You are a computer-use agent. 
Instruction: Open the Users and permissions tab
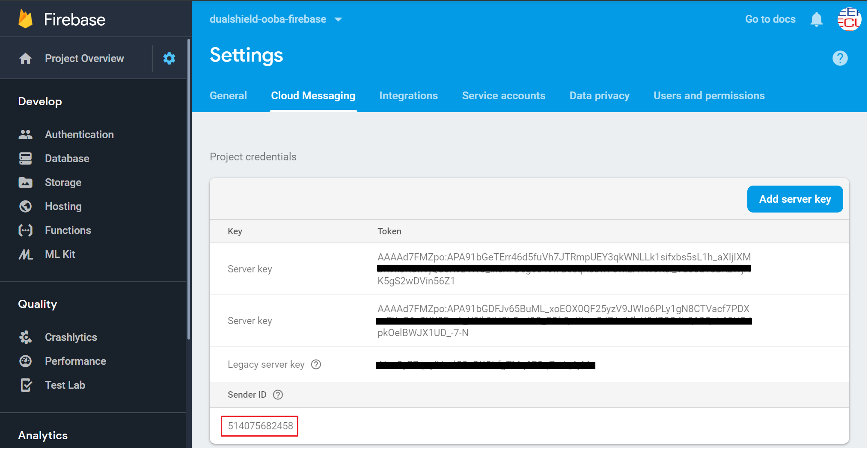[709, 96]
